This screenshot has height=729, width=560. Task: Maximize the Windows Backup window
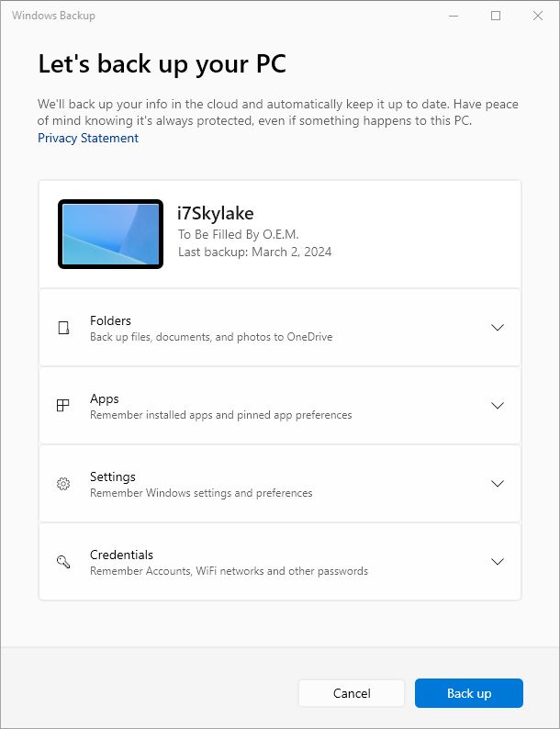(x=496, y=16)
